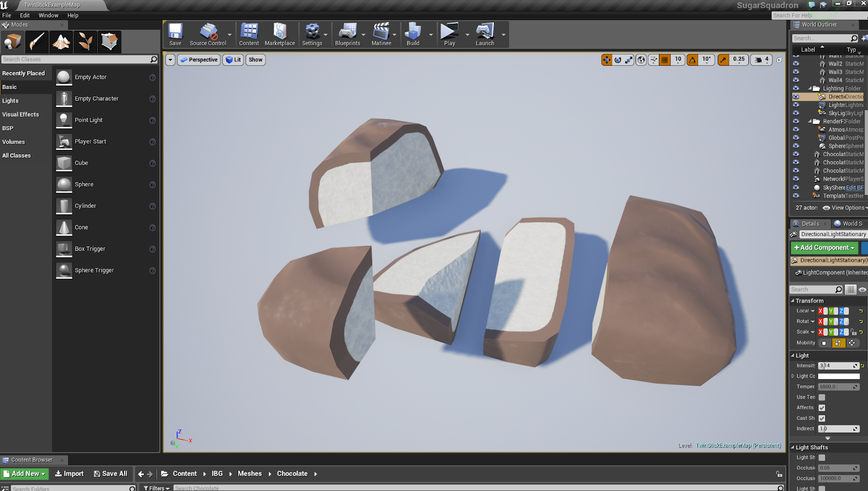868x491 pixels.
Task: Click the Intensity value slider field
Action: [x=839, y=365]
